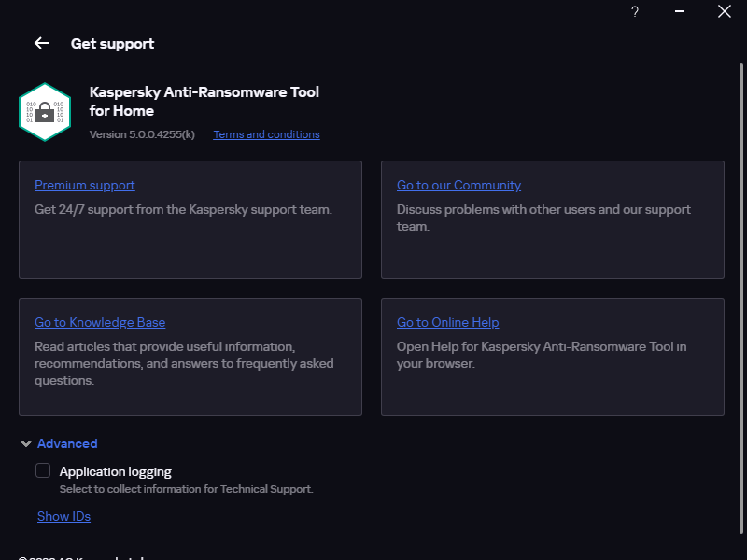Screen dimensions: 747x560
Task: Click the 24/7 support description card
Action: click(x=183, y=210)
